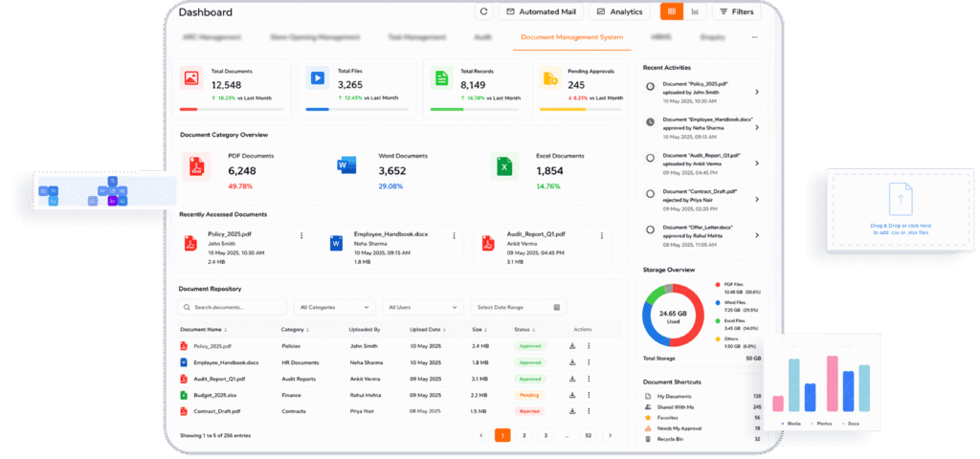Jump to page 52
980x459 pixels.
point(588,435)
